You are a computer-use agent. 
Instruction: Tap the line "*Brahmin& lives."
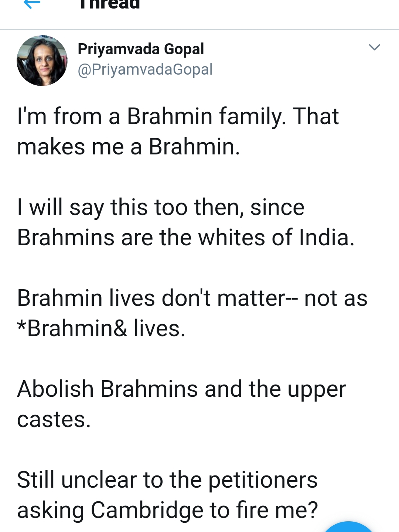pos(101,328)
